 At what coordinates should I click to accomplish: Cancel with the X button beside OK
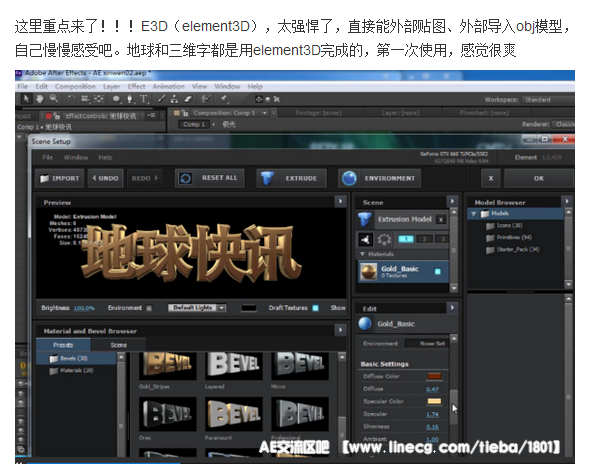coord(491,178)
